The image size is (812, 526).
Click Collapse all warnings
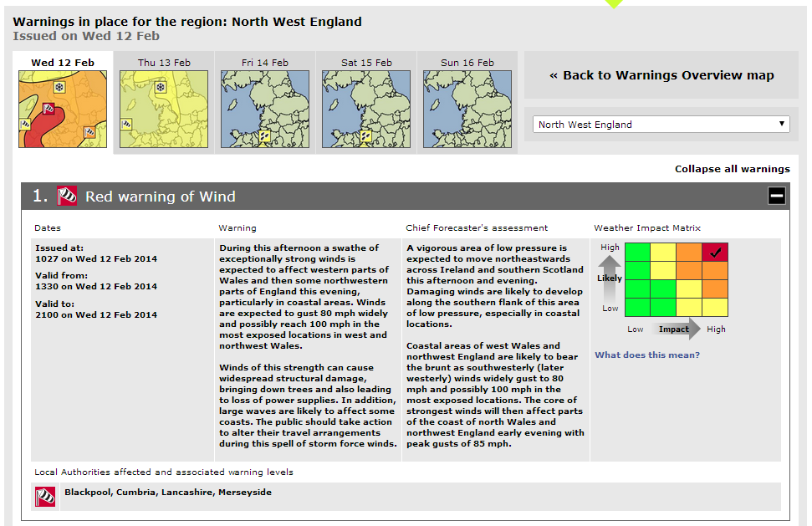click(733, 169)
